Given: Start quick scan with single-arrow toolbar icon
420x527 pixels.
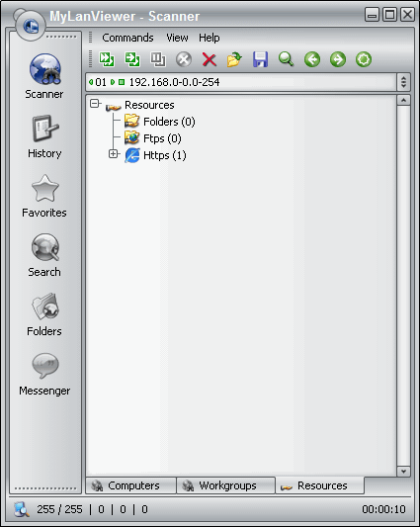Looking at the screenshot, I should (132, 59).
